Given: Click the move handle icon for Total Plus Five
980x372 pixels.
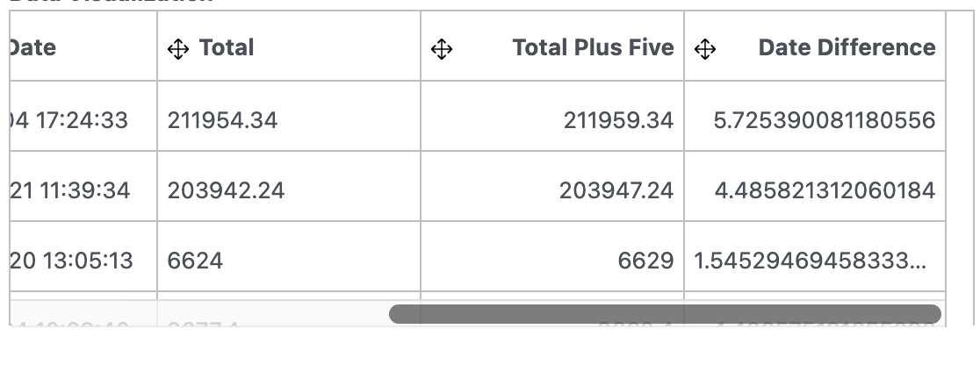Looking at the screenshot, I should point(442,48).
